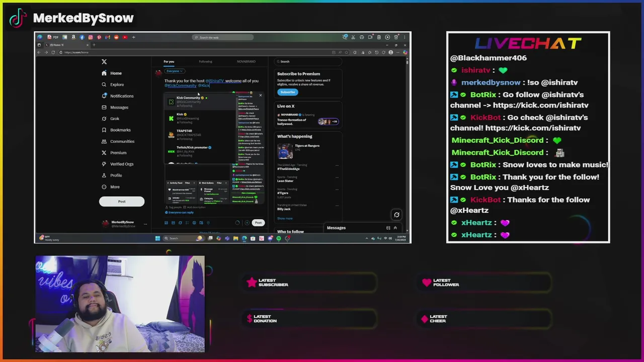644x362 pixels.
Task: Open the Amazon shortcut in browser toolbar
Action: [x=73, y=37]
